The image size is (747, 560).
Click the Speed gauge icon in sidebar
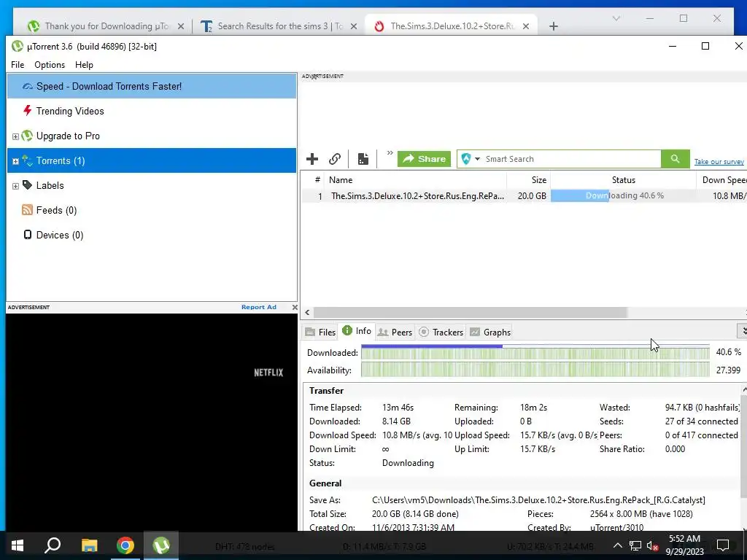coord(28,86)
